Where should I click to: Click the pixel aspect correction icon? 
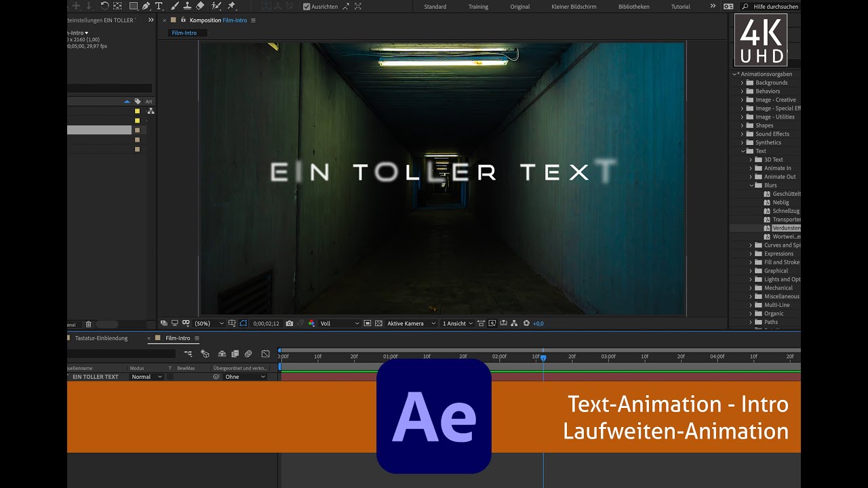(x=481, y=323)
